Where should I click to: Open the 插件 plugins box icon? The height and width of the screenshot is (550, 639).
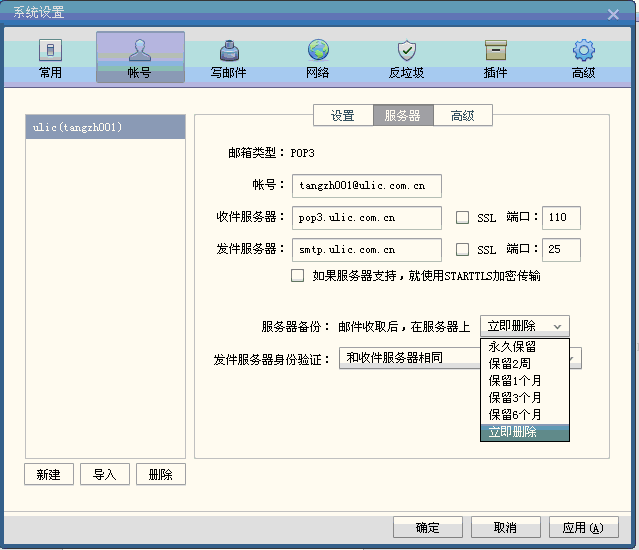(x=495, y=58)
